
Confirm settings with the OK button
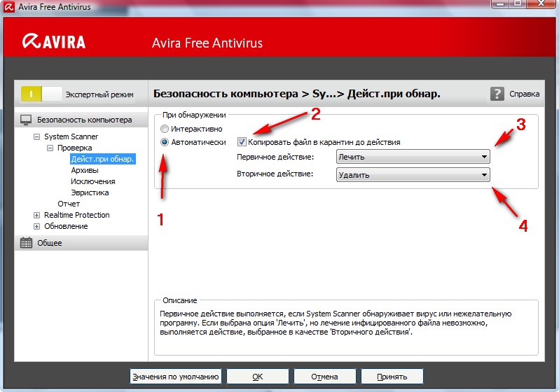point(257,377)
